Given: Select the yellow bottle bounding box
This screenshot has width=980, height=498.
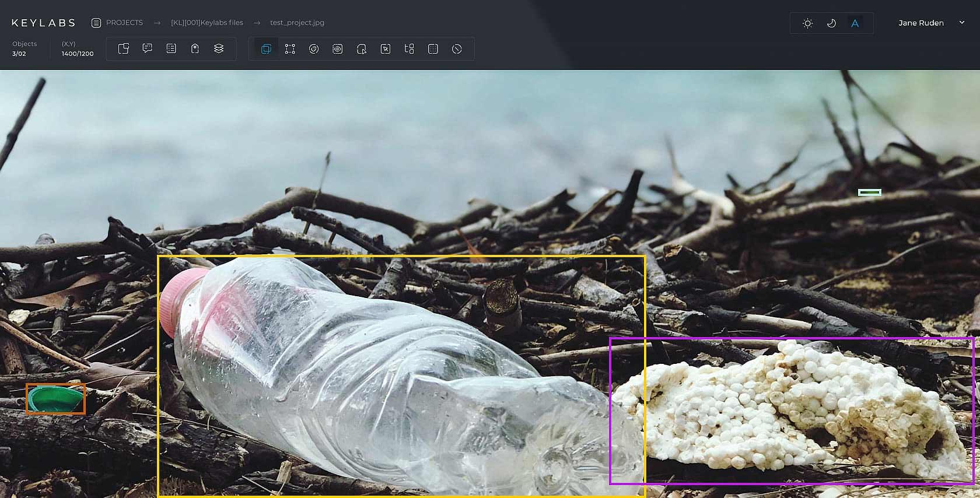Looking at the screenshot, I should tap(401, 376).
